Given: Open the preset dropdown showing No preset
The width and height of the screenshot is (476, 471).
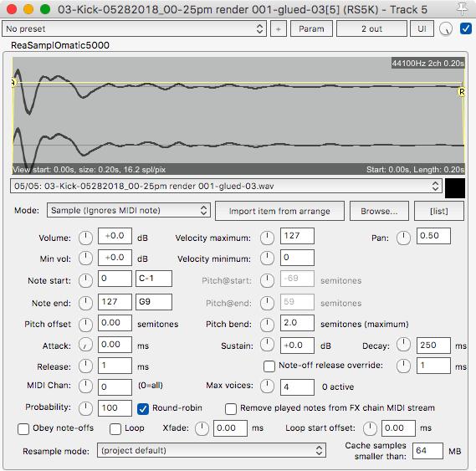Looking at the screenshot, I should coord(134,28).
